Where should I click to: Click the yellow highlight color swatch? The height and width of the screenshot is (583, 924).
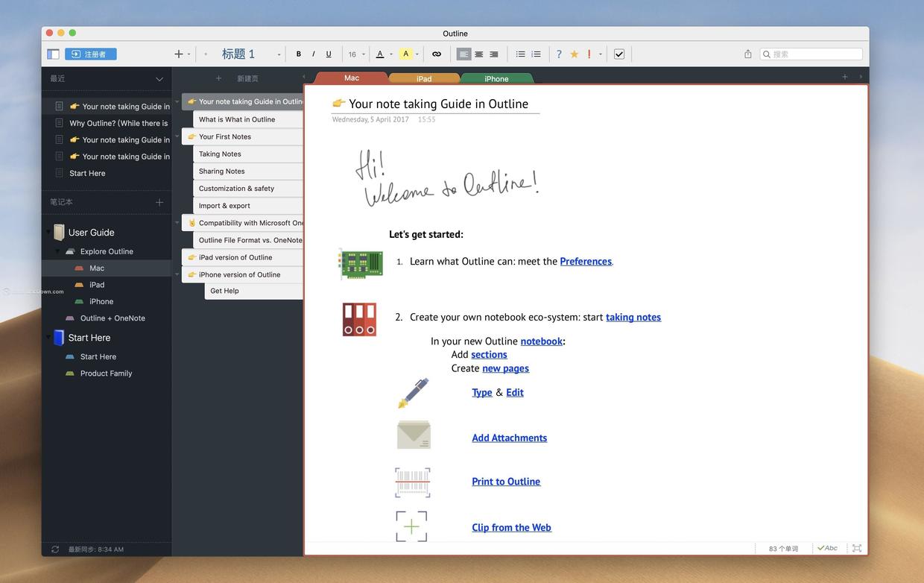(405, 54)
